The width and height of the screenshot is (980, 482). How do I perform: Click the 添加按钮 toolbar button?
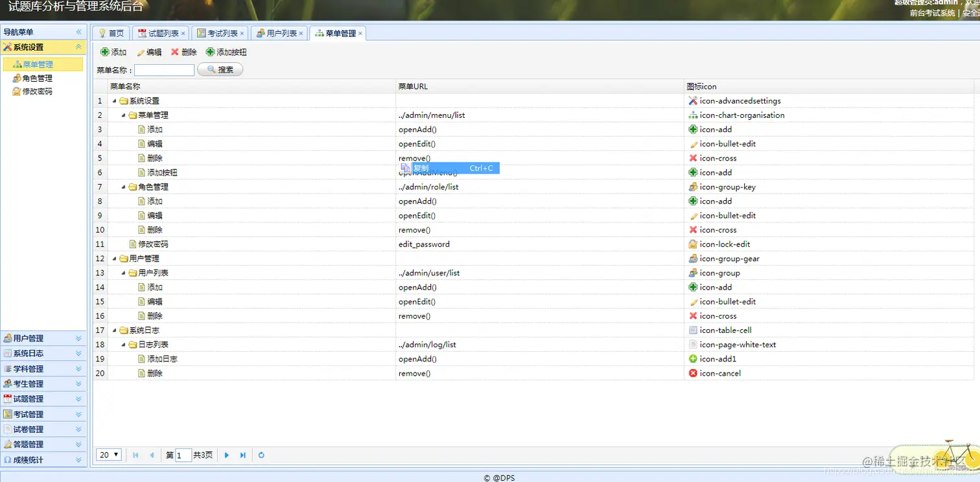coord(226,52)
